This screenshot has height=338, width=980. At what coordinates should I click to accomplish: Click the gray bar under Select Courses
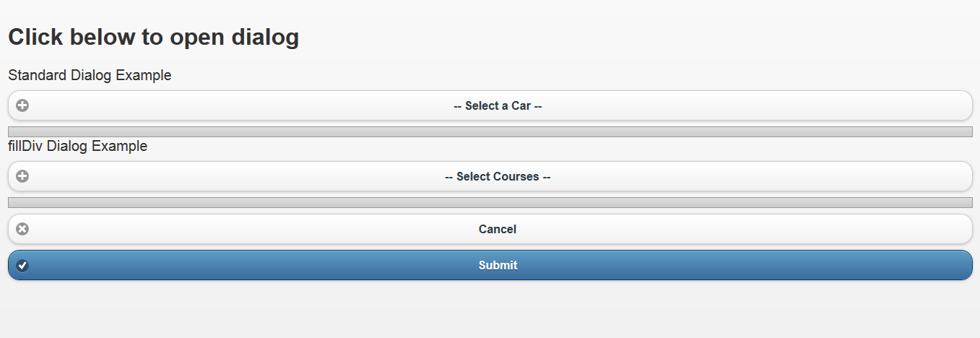coord(490,202)
